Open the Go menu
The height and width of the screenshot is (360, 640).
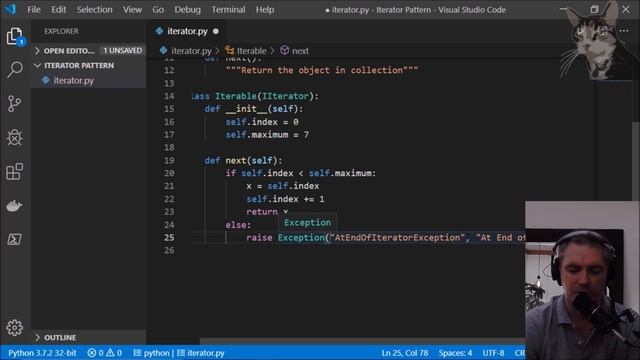[x=158, y=9]
